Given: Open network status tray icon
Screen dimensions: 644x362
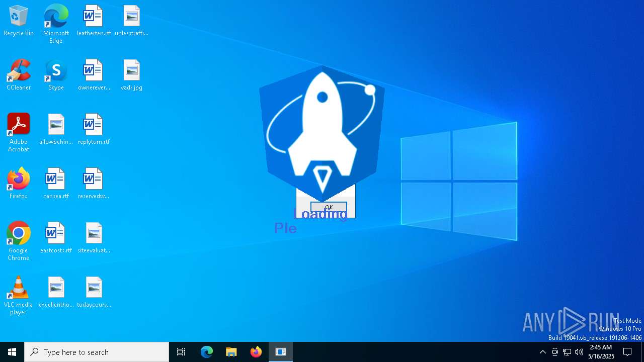Looking at the screenshot, I should pos(567,352).
